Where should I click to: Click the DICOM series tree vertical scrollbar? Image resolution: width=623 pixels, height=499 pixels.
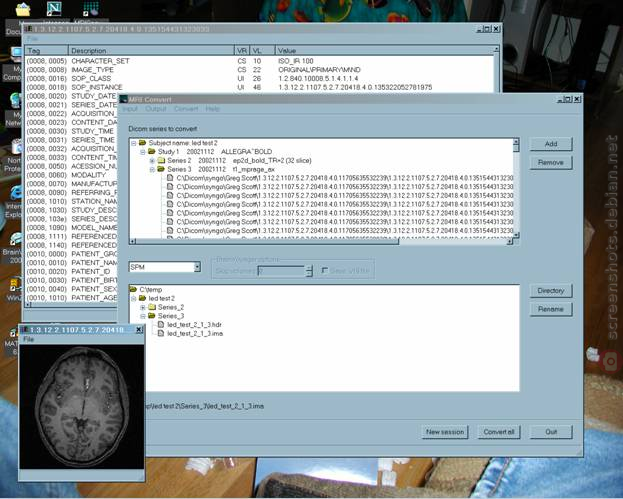pyautogui.click(x=516, y=188)
